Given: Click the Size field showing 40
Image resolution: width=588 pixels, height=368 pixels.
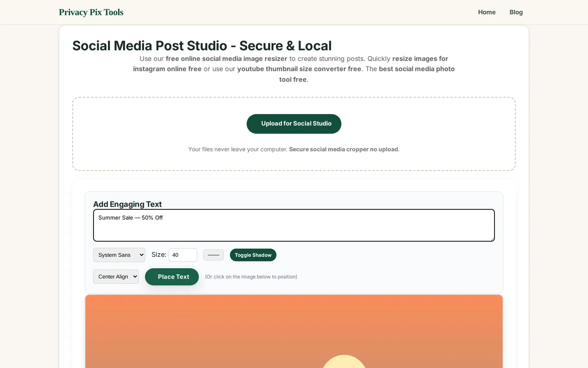Looking at the screenshot, I should pos(183,255).
